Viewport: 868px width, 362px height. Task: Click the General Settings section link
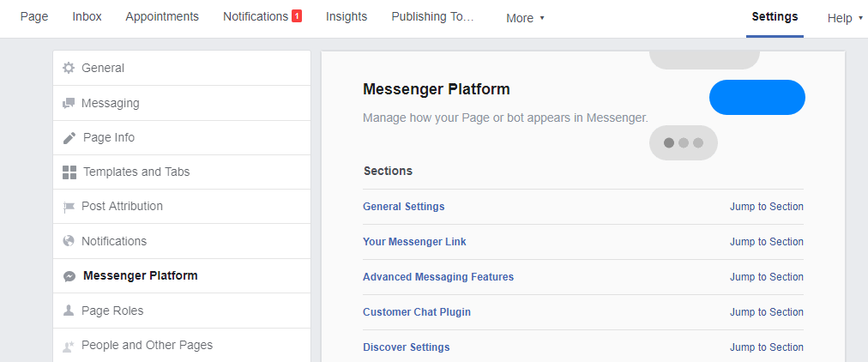[x=404, y=207]
